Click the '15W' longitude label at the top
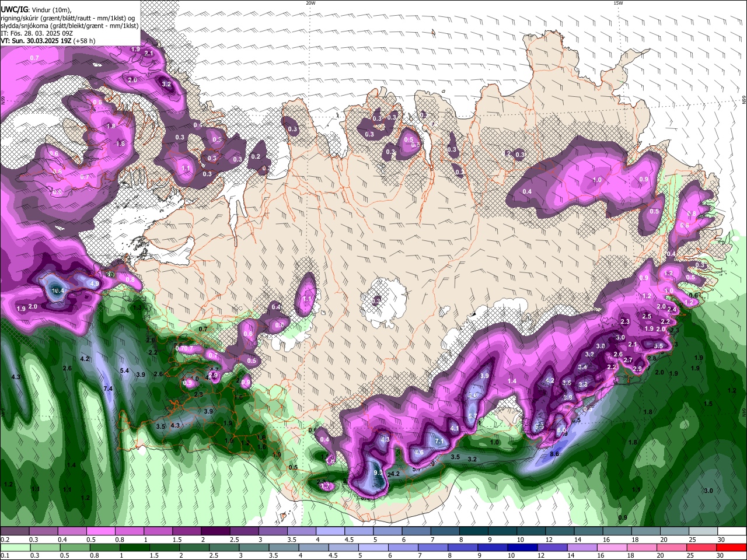747x560 pixels. click(x=619, y=3)
